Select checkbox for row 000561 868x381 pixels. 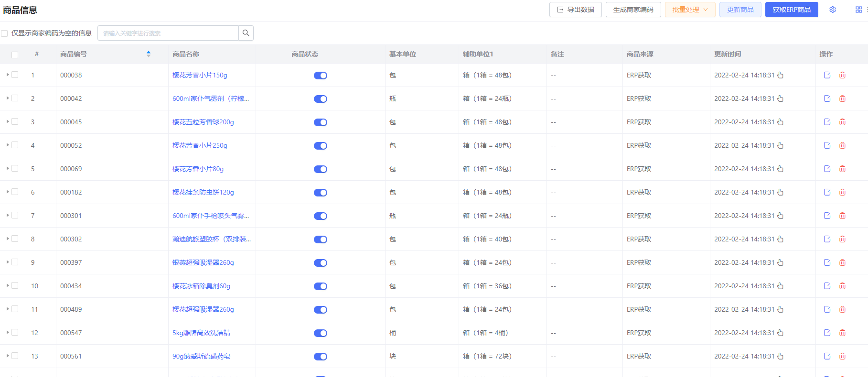(15, 356)
